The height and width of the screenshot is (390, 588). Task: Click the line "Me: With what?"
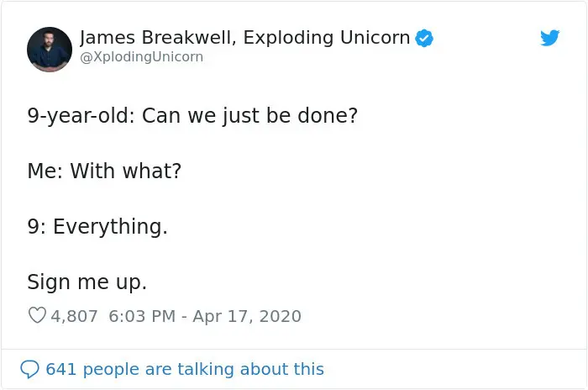104,171
